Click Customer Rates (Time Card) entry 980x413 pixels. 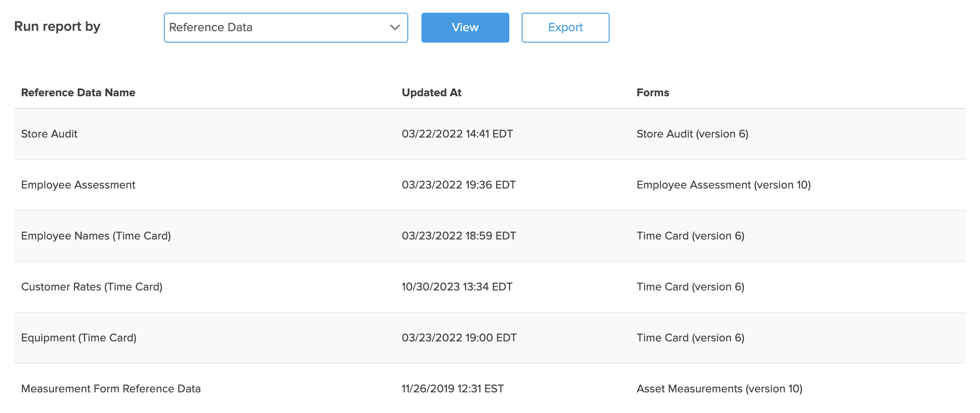pyautogui.click(x=92, y=287)
